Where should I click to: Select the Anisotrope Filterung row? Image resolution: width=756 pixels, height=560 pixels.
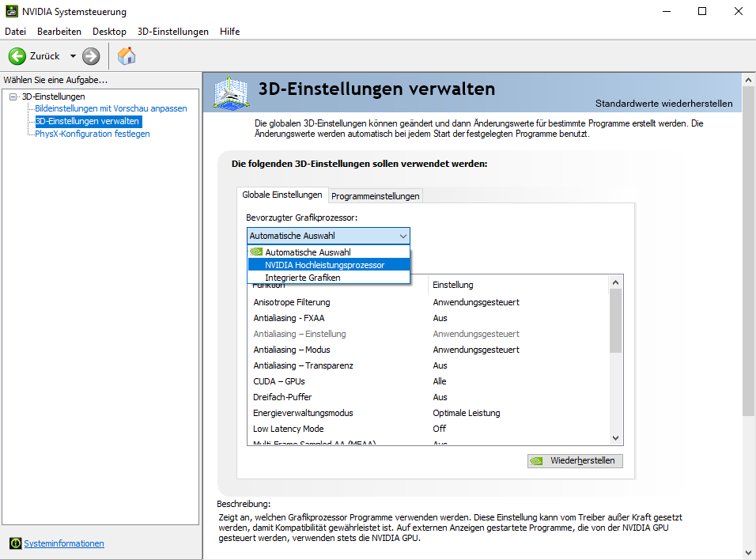pyautogui.click(x=428, y=302)
